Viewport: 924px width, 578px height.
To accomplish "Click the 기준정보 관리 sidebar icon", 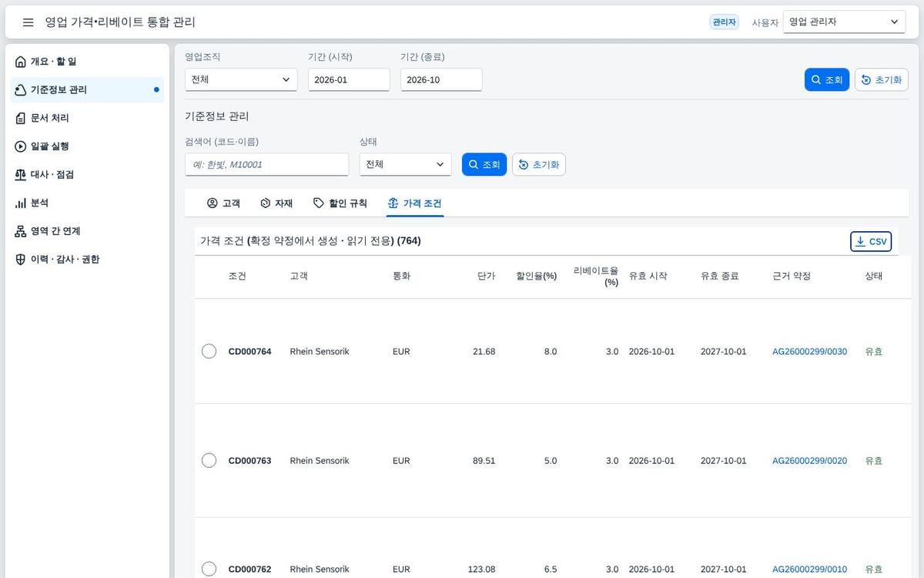I will tap(21, 90).
